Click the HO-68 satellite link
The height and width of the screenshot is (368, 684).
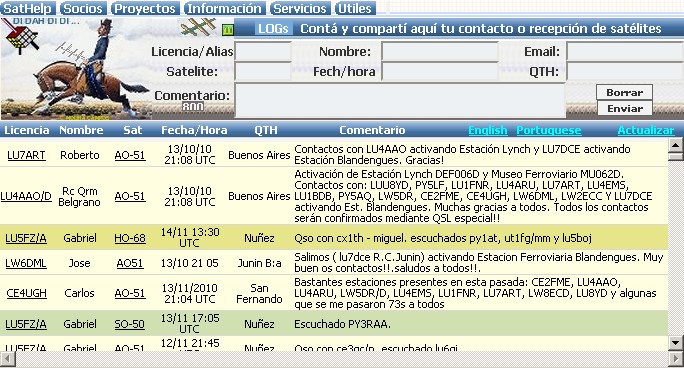pyautogui.click(x=130, y=238)
